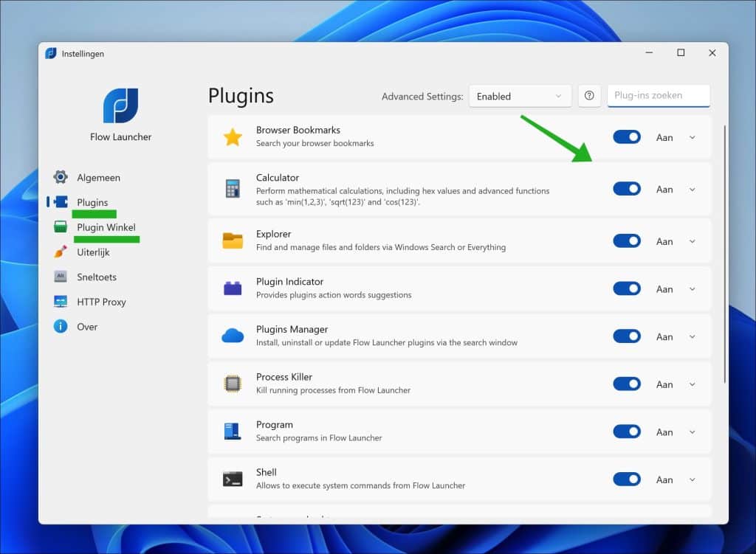
Task: Click the folder icon of Explorer plugin
Action: tap(233, 240)
